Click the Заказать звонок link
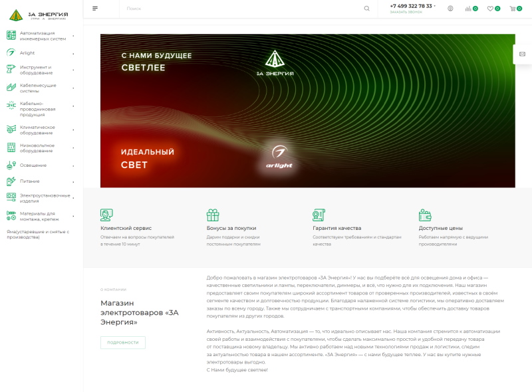 (x=406, y=12)
